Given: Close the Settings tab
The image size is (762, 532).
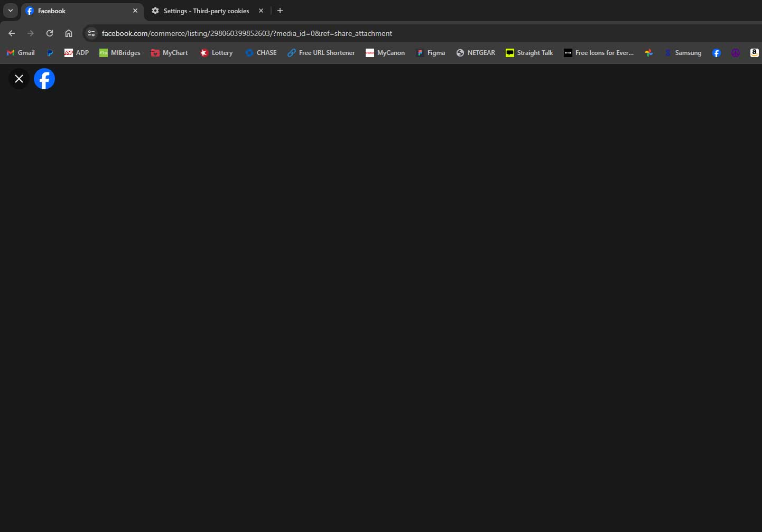Looking at the screenshot, I should 261,11.
